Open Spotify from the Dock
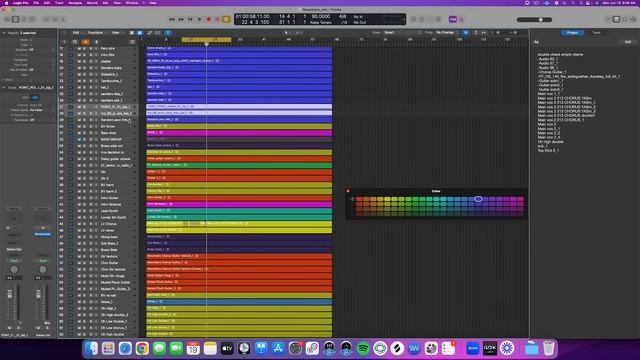This screenshot has width=640, height=360. [x=363, y=348]
